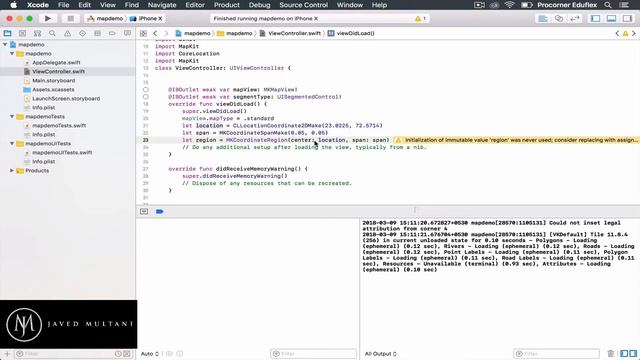This screenshot has height=360, width=640.
Task: Open the Find navigator magnifier icon
Action: (52, 33)
